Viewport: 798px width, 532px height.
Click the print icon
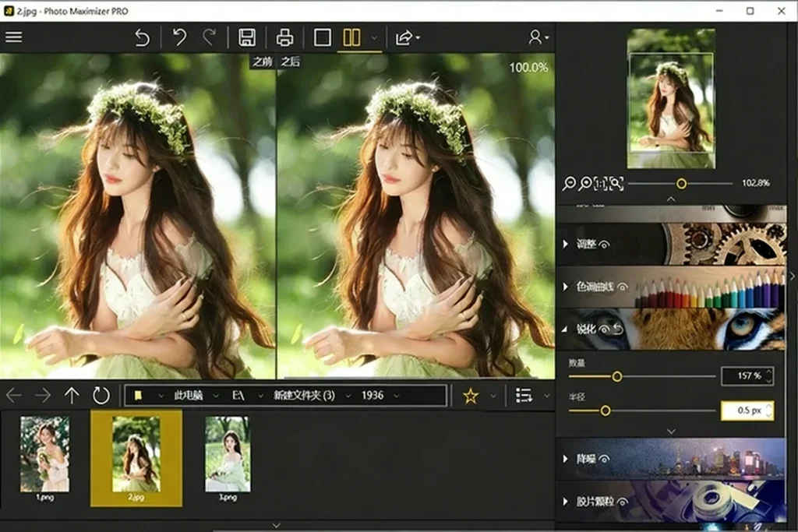coord(284,37)
